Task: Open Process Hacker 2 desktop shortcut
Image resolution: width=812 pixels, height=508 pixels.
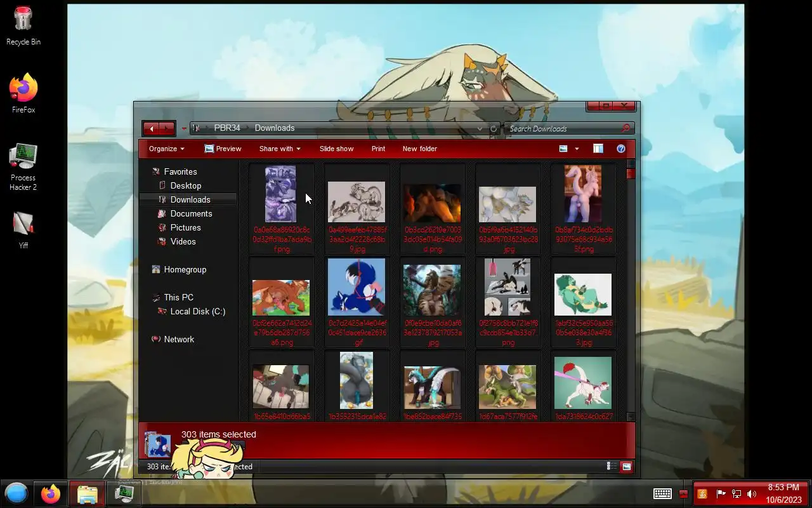Action: (23, 167)
